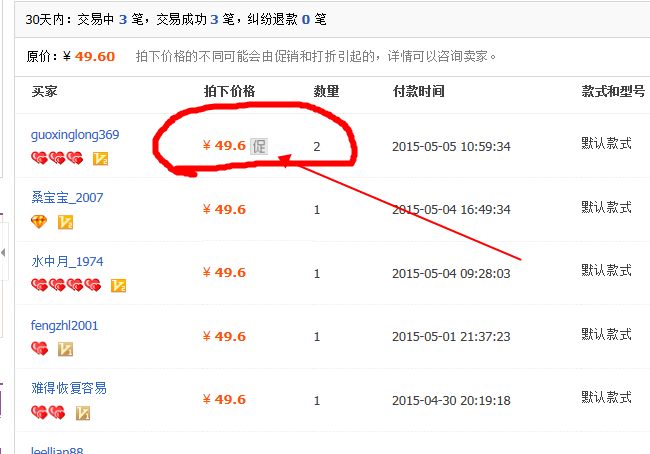The image size is (650, 454).
Task: Click the VIP badge under 桑宝宝_2007
Action: point(66,221)
